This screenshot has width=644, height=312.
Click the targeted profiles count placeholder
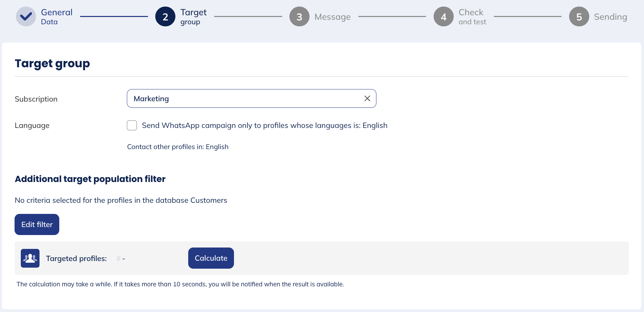click(121, 258)
